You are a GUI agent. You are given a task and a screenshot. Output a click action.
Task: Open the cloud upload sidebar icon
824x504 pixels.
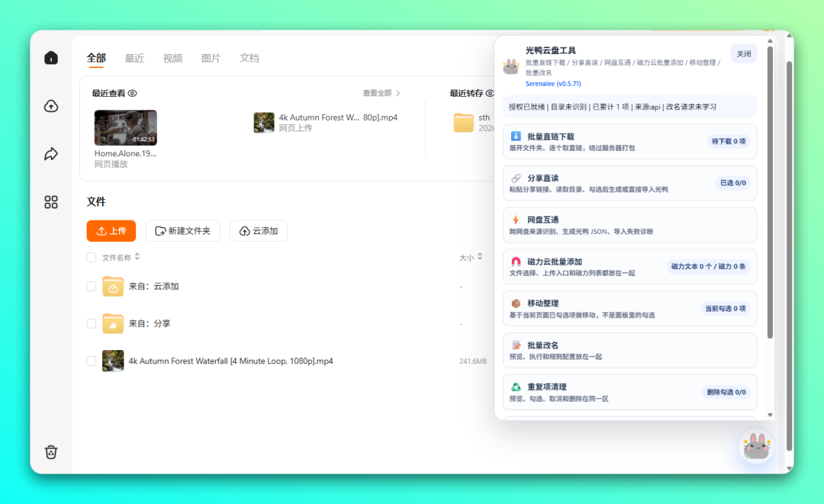point(51,106)
